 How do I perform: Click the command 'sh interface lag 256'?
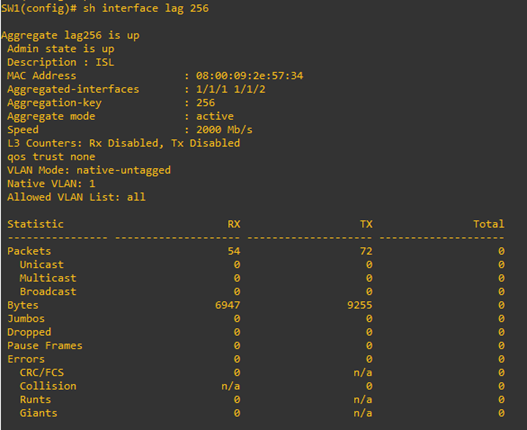pos(146,8)
